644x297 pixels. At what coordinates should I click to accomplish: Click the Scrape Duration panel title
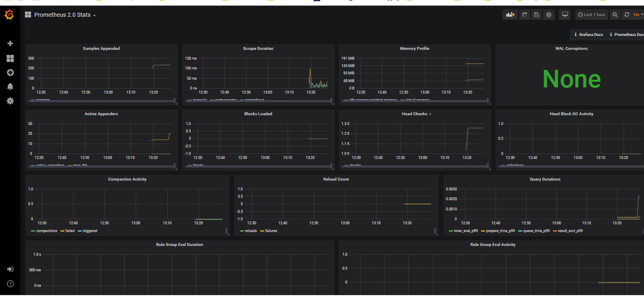[x=258, y=49]
